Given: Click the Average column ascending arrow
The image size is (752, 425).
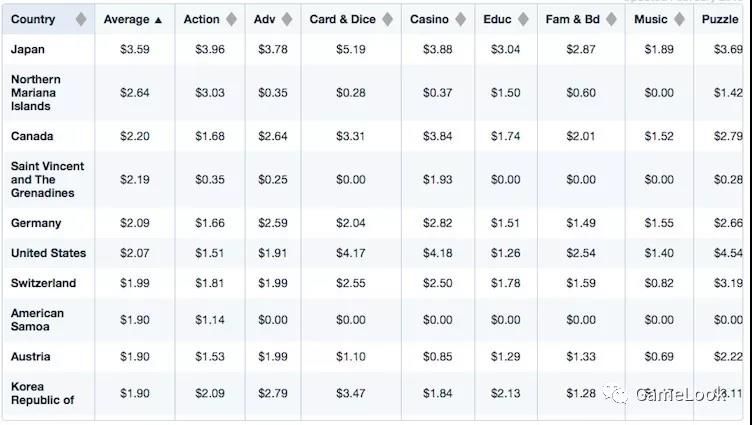Looking at the screenshot, I should (158, 20).
